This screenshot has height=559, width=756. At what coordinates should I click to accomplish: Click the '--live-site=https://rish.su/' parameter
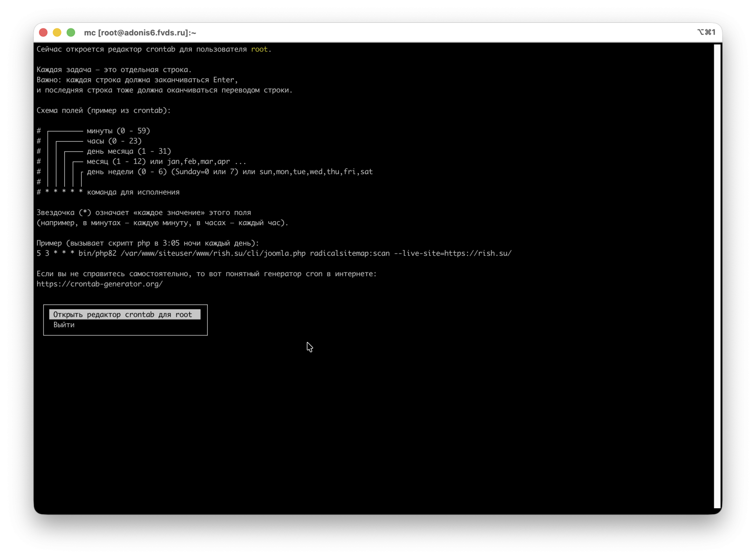[452, 253]
